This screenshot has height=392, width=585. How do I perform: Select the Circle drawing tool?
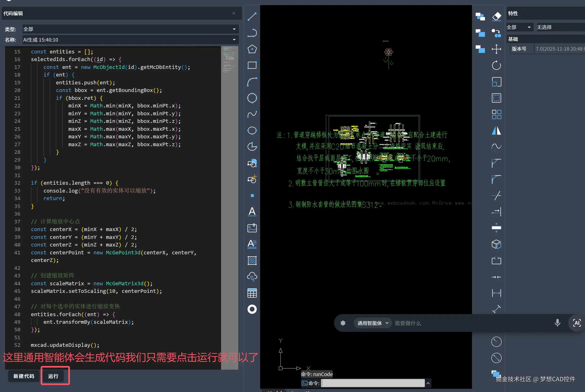point(252,98)
